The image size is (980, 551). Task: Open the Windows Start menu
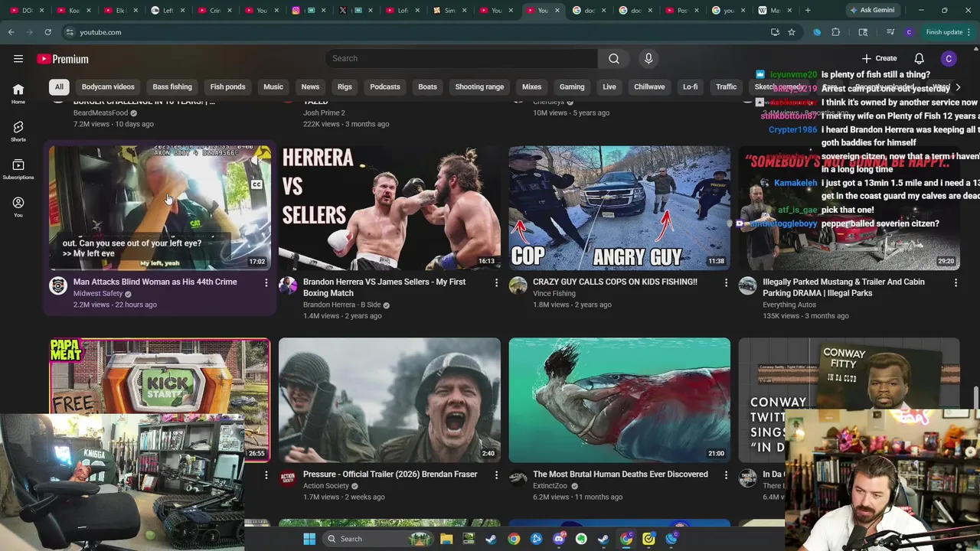coord(309,539)
